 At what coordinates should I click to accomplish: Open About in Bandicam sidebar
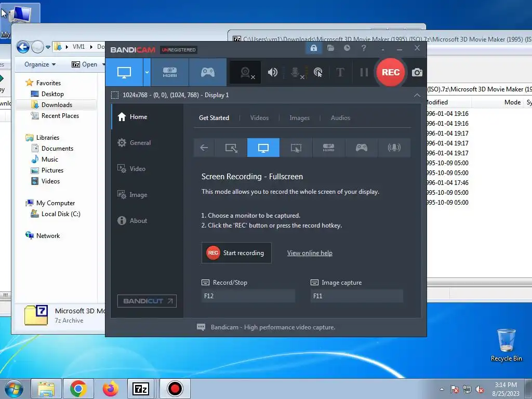click(x=148, y=220)
